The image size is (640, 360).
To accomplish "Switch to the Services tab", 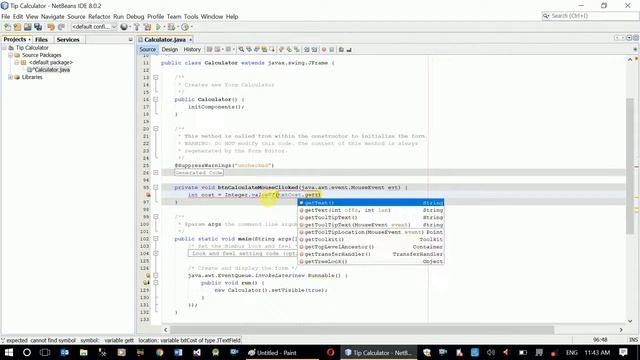I will tap(68, 40).
